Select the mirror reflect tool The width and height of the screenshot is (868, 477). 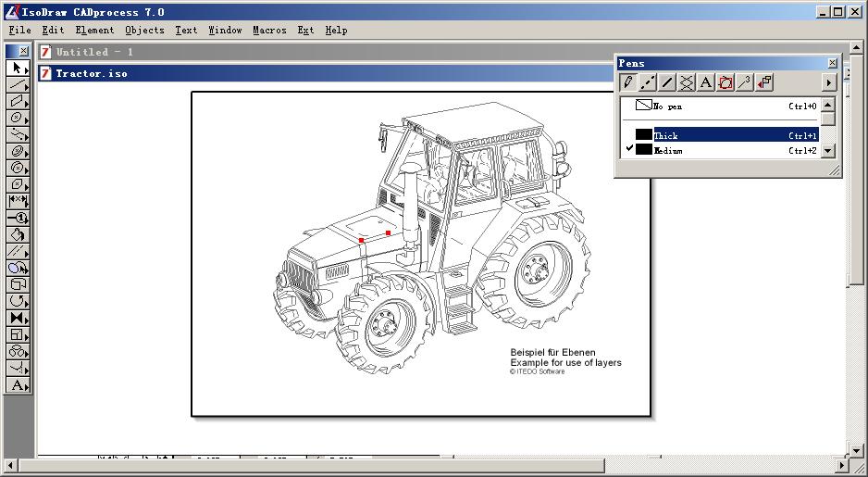(18, 318)
